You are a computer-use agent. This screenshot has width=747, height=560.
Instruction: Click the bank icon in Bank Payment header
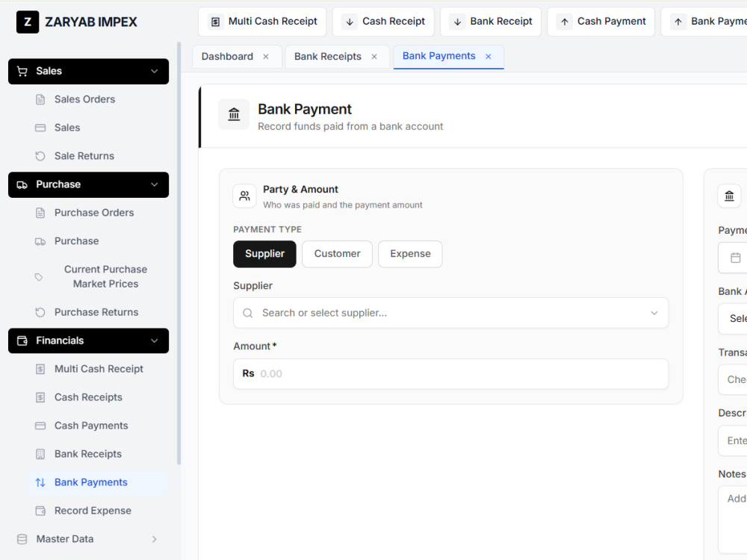click(234, 114)
